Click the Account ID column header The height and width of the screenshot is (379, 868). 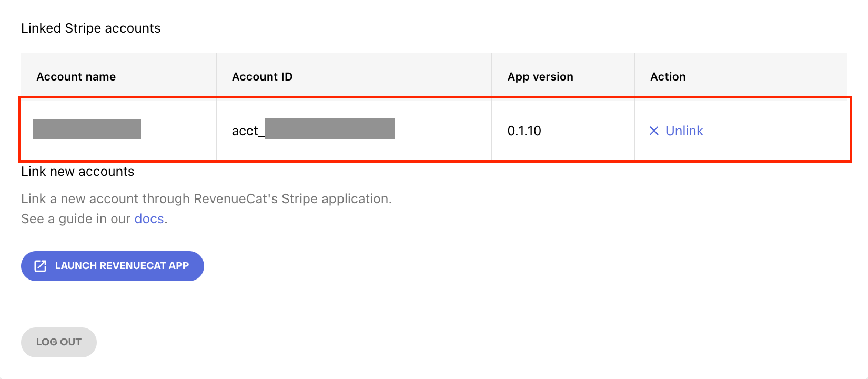click(x=262, y=77)
